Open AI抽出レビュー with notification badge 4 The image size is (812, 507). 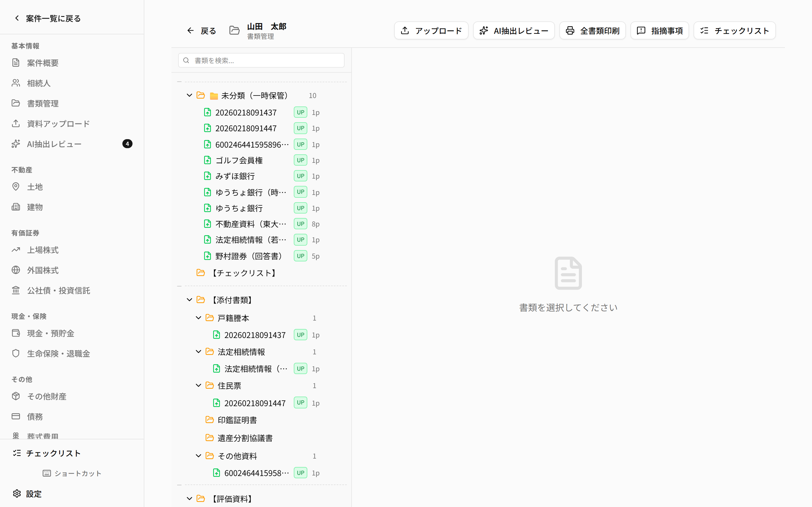point(54,144)
